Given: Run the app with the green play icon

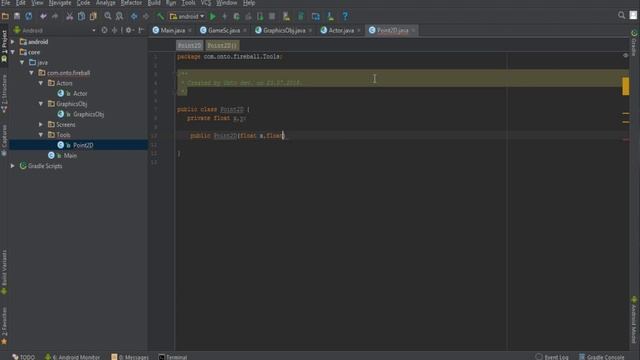Looking at the screenshot, I should (213, 16).
